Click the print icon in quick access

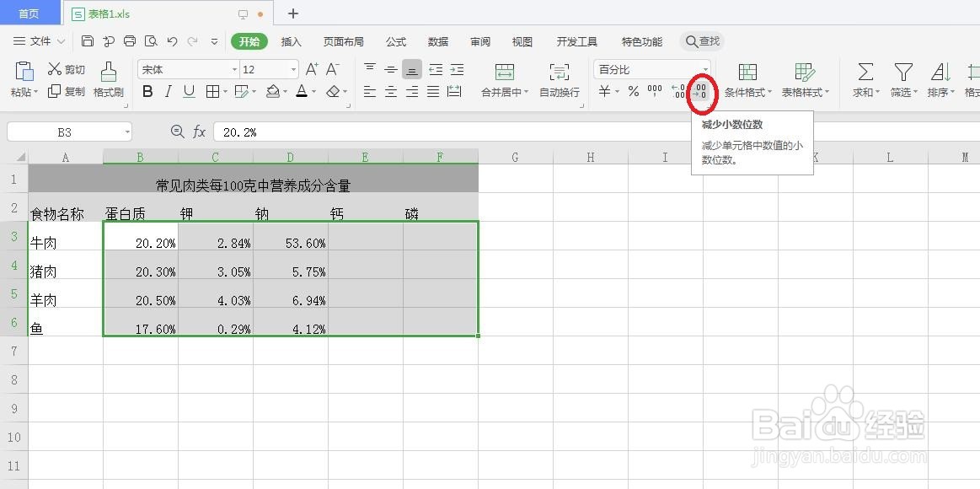[x=130, y=40]
